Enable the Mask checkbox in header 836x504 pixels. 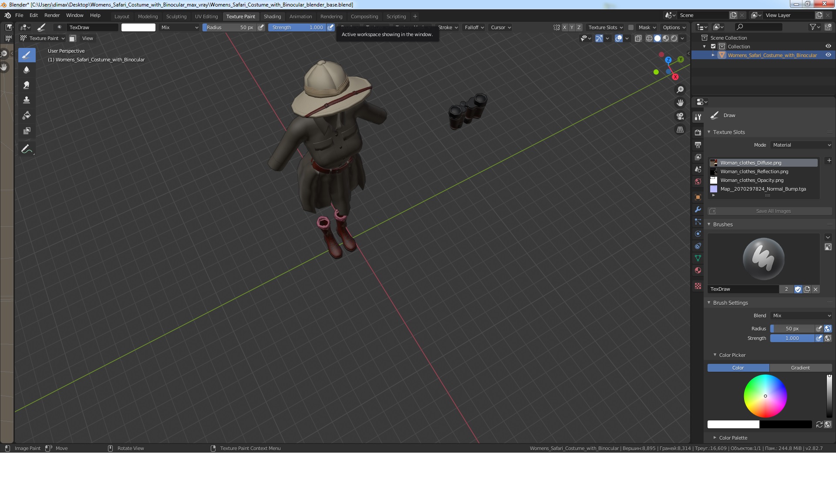coord(630,27)
